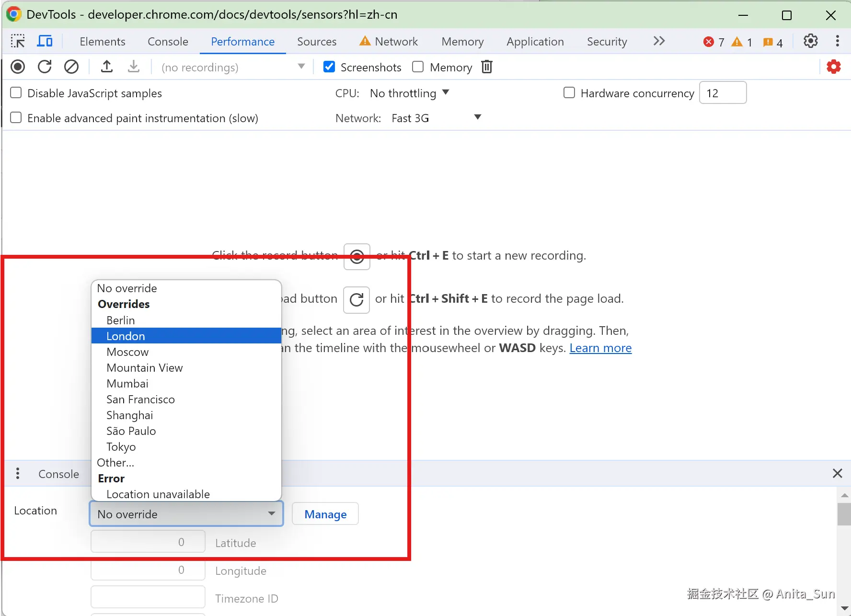Select Tokyo in the location list
The height and width of the screenshot is (616, 851).
click(x=186, y=446)
